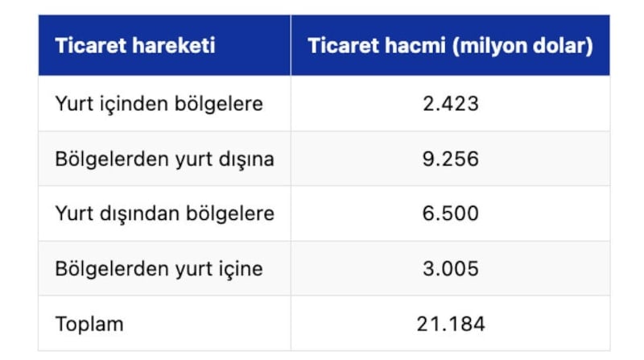644x360 pixels.
Task: Select the total value 21.184
Action: click(450, 324)
